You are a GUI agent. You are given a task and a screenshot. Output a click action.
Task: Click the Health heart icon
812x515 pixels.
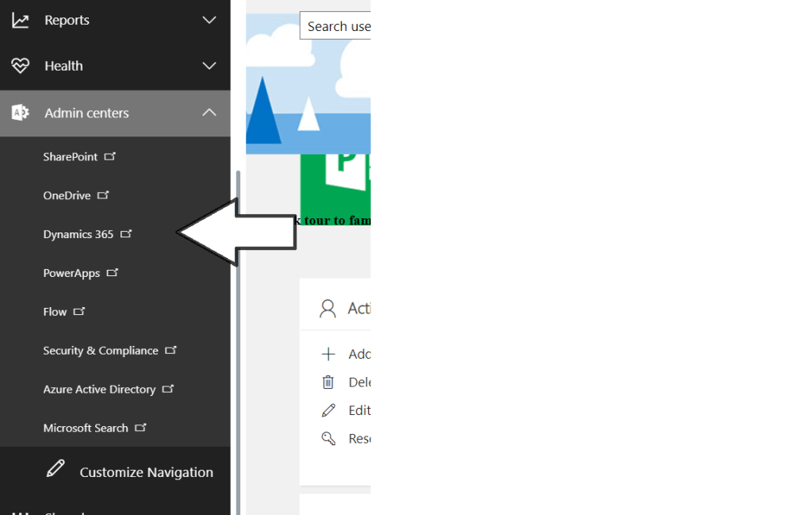tap(21, 66)
